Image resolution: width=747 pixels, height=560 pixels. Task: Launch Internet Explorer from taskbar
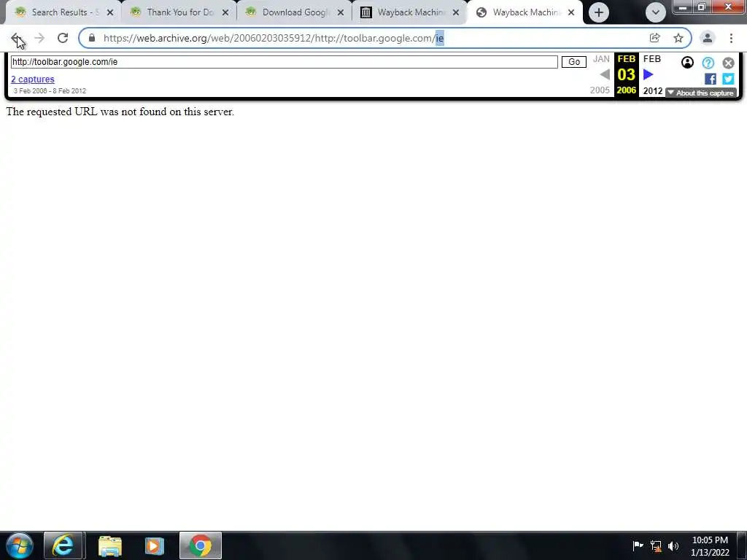coord(64,545)
